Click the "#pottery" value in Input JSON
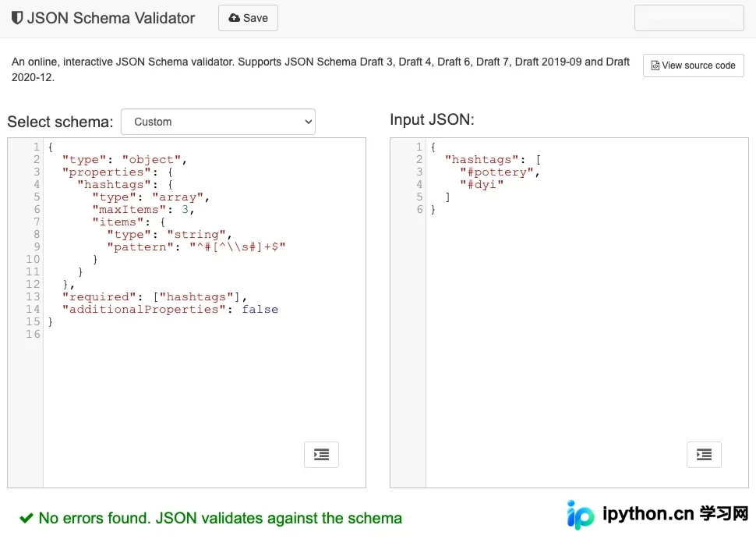The width and height of the screenshot is (756, 539). pyautogui.click(x=496, y=172)
